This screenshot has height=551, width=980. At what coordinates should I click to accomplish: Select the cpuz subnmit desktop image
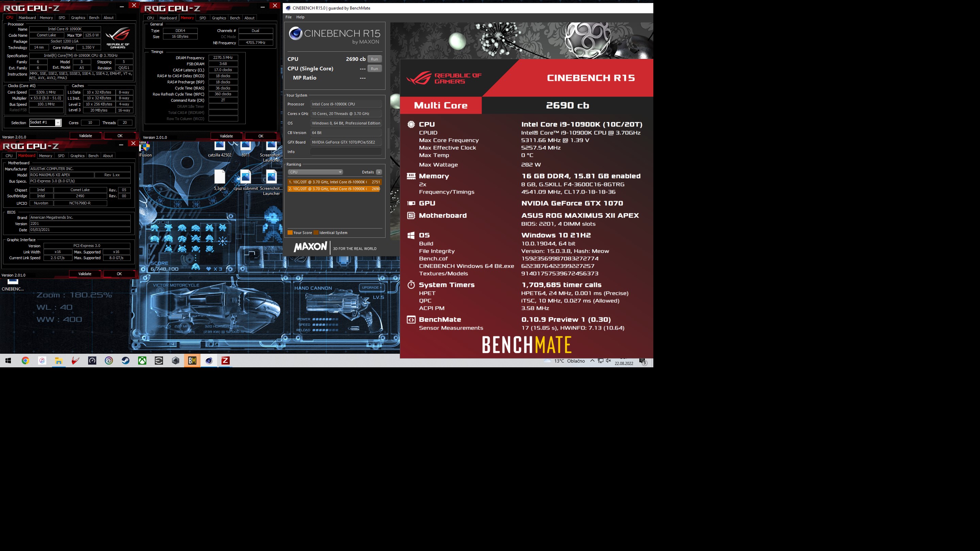[245, 180]
